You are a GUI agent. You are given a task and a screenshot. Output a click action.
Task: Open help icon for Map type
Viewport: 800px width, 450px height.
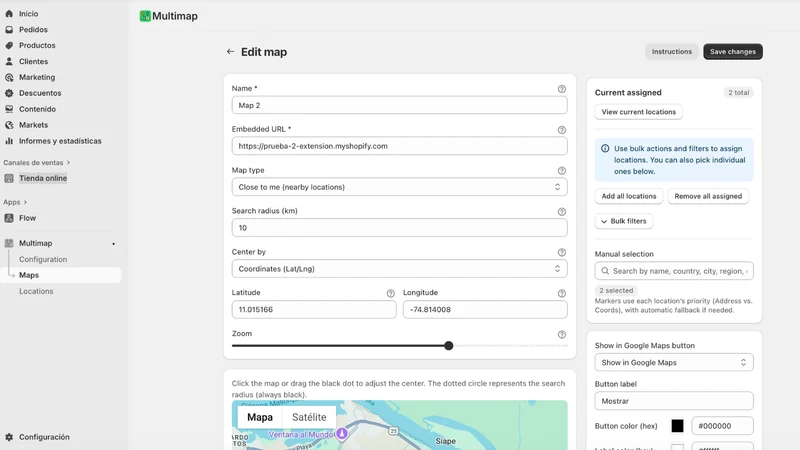562,170
